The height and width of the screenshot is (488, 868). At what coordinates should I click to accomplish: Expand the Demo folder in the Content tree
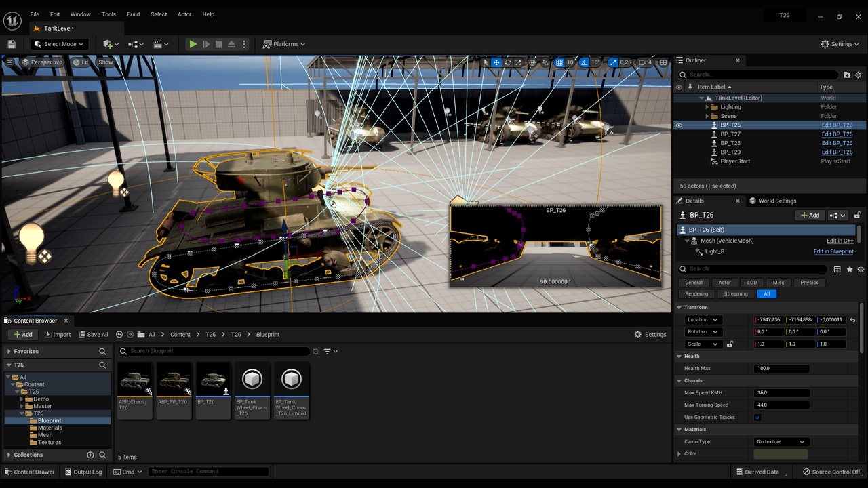22,399
